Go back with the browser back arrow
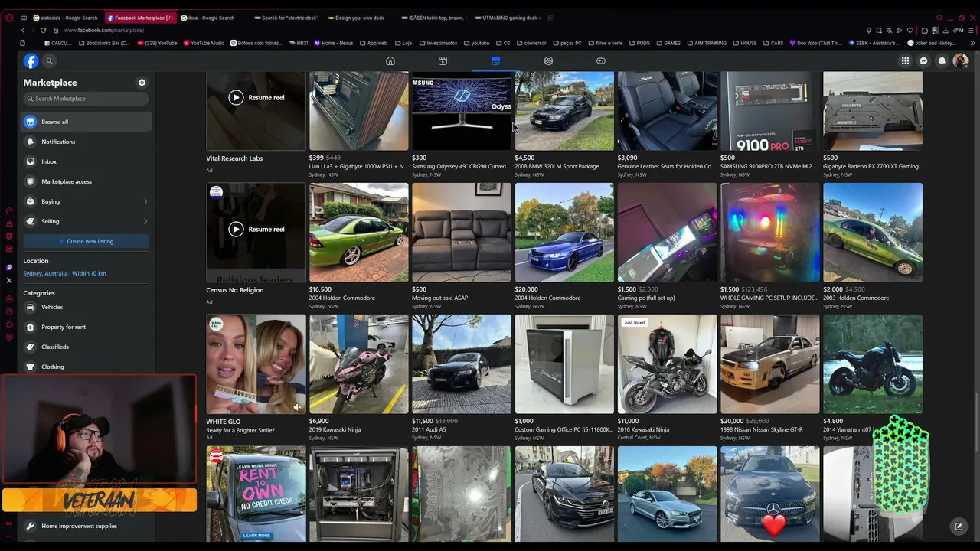Viewport: 980px width, 551px height. click(x=23, y=30)
